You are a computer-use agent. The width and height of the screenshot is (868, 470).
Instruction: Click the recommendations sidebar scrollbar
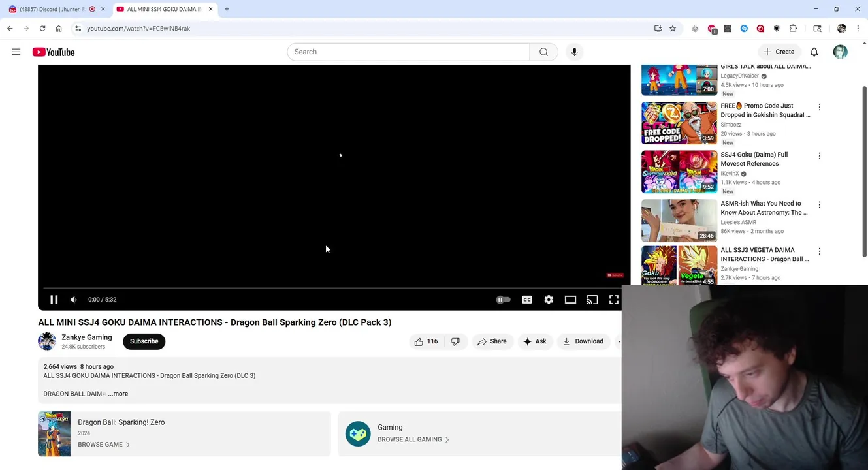[x=864, y=171]
